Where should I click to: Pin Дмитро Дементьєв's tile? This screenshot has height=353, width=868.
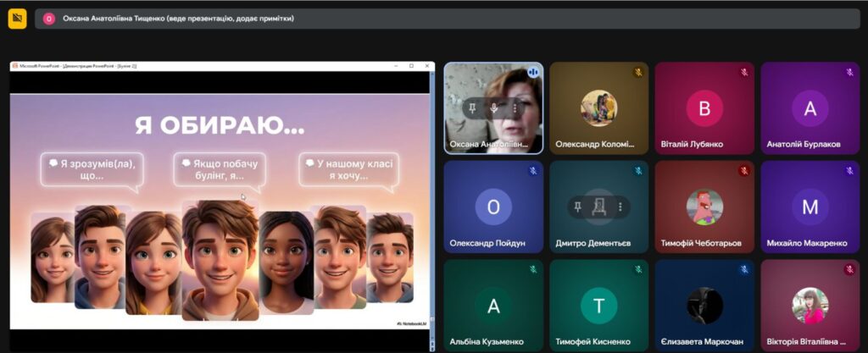pyautogui.click(x=578, y=207)
